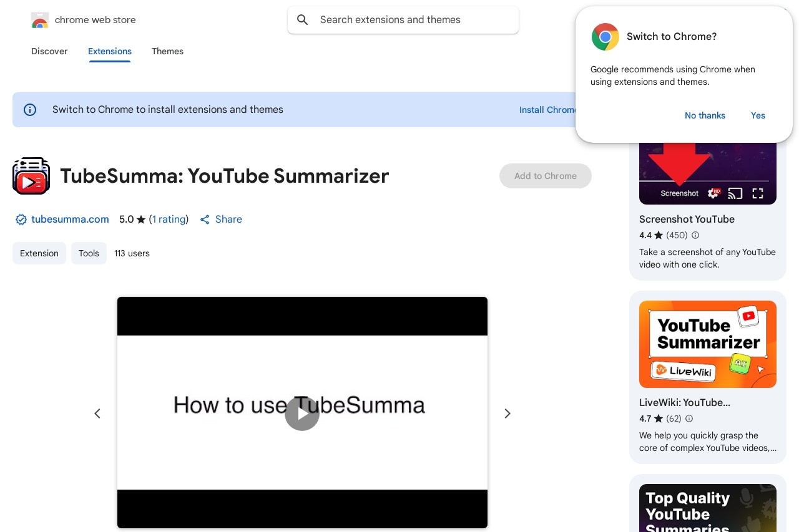Click the TubeSumma extension logo icon
Image resolution: width=799 pixels, height=532 pixels.
31,176
